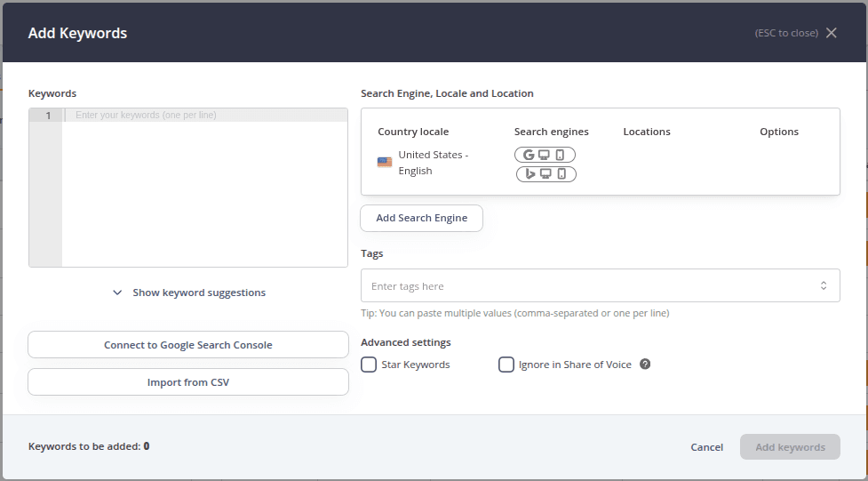Click the desktop icon in the Bing row
The height and width of the screenshot is (481, 868).
click(x=545, y=174)
